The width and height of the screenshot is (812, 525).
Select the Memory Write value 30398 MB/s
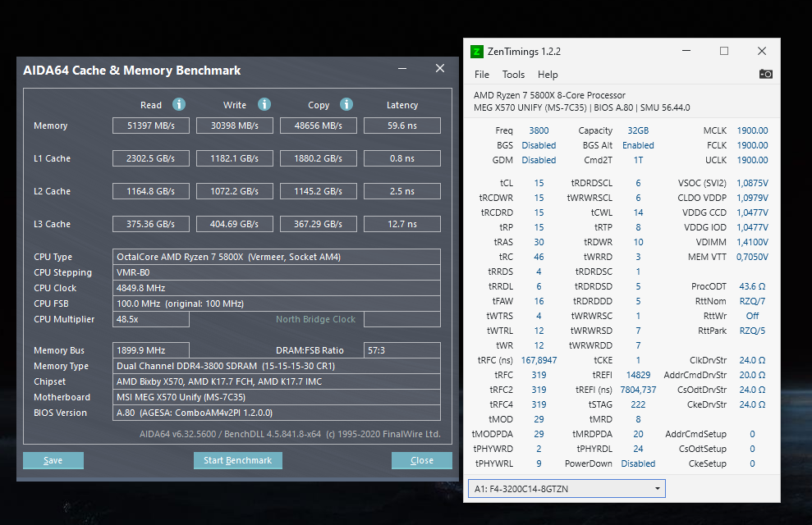[x=235, y=126]
